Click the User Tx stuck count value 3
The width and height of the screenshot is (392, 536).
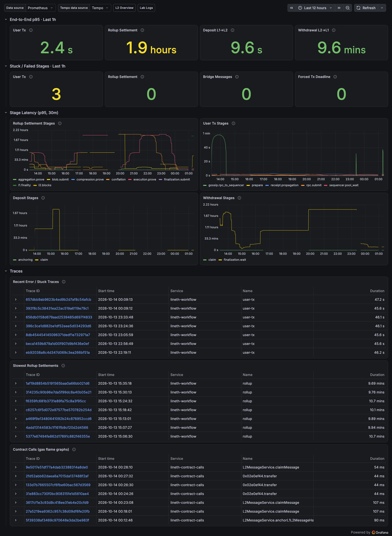click(x=56, y=94)
